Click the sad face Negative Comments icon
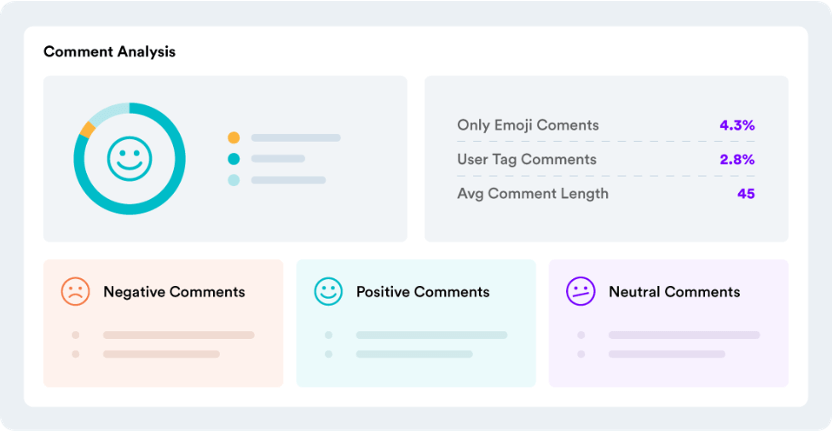 pos(75,292)
